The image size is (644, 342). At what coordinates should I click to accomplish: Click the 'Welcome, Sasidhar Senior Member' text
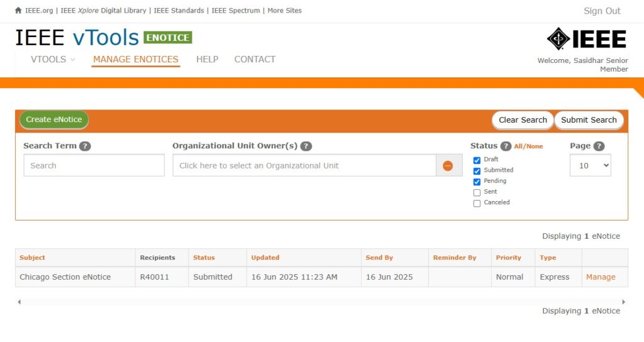point(583,65)
